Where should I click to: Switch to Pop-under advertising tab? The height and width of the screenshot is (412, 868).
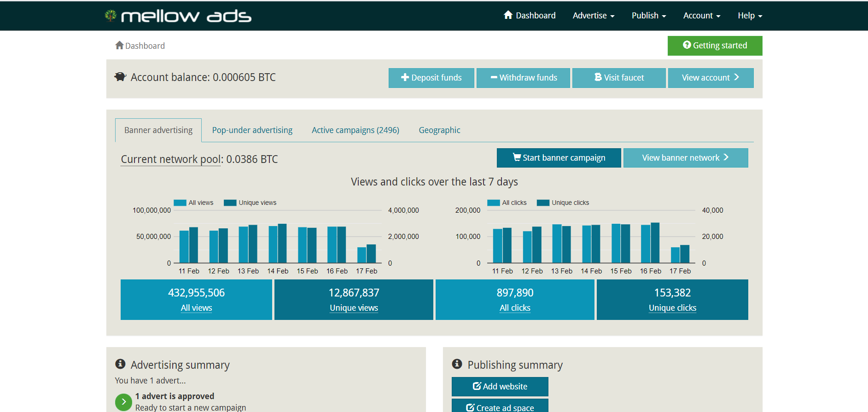[252, 130]
